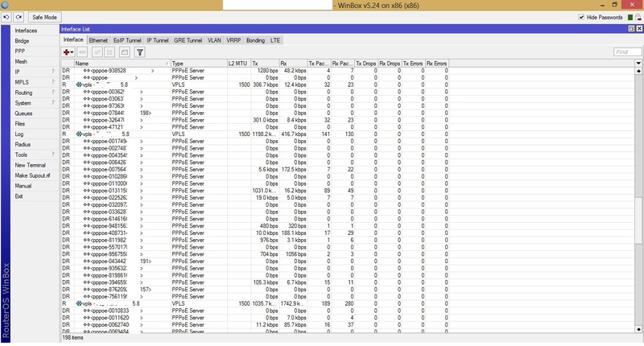644x346 pixels.
Task: Click the Redo arrow icon
Action: 19,17
